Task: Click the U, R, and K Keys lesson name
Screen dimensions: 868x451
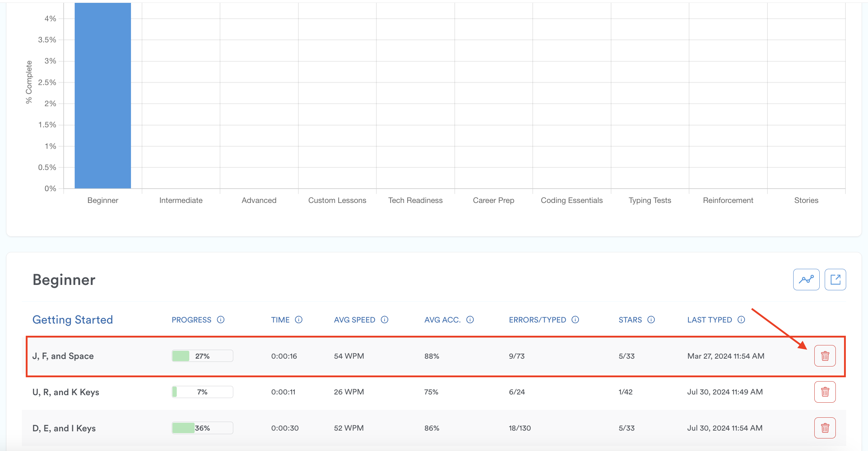Action: 66,392
